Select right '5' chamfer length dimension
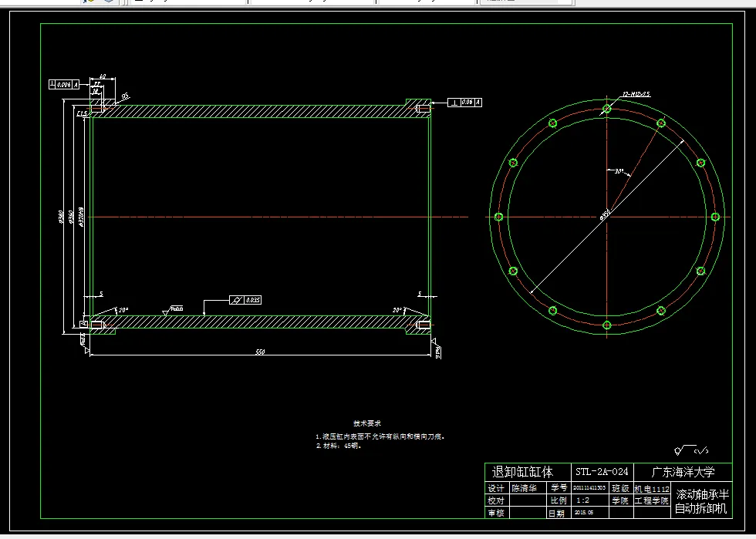 420,294
